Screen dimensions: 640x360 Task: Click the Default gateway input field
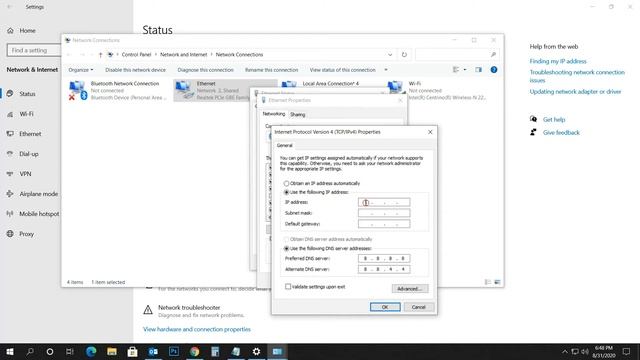coord(384,224)
